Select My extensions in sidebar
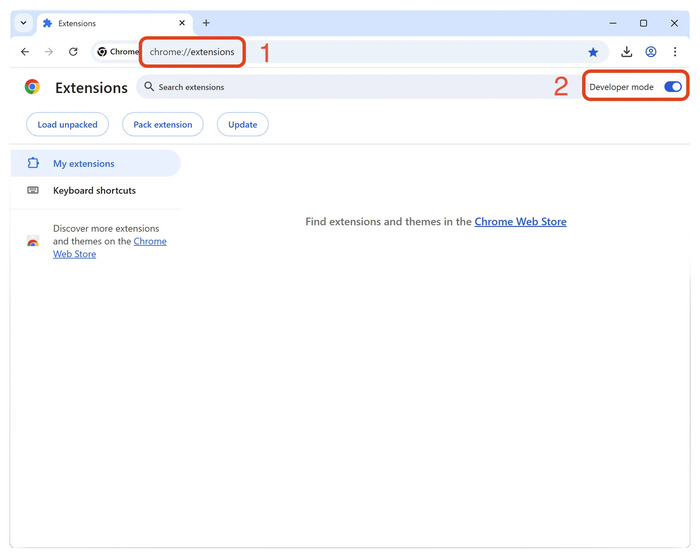The image size is (700, 558). coord(96,163)
